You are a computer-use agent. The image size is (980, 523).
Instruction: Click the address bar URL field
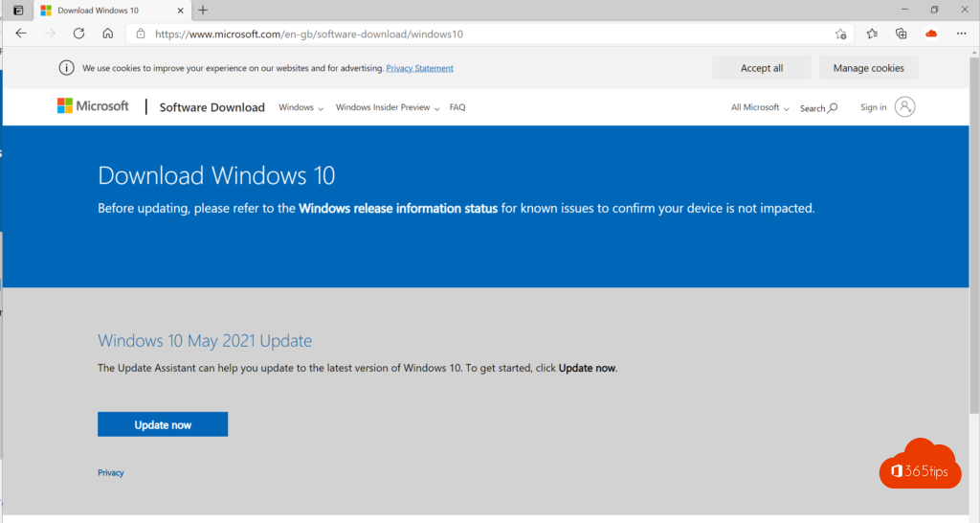pos(487,34)
